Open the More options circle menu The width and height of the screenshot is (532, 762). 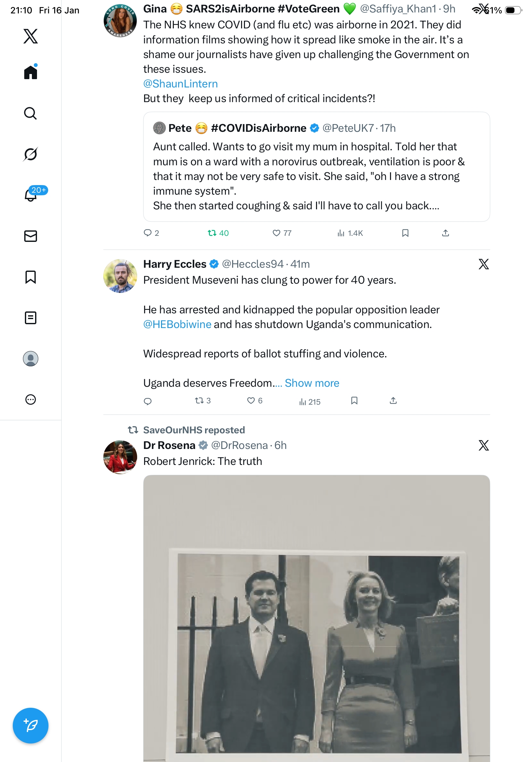[31, 399]
